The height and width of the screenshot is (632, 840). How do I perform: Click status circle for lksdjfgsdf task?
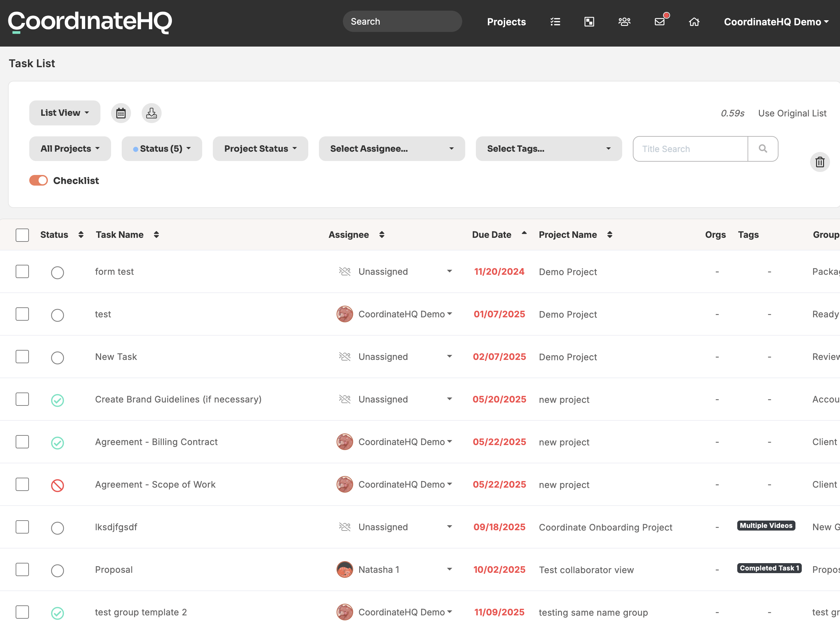[57, 528]
